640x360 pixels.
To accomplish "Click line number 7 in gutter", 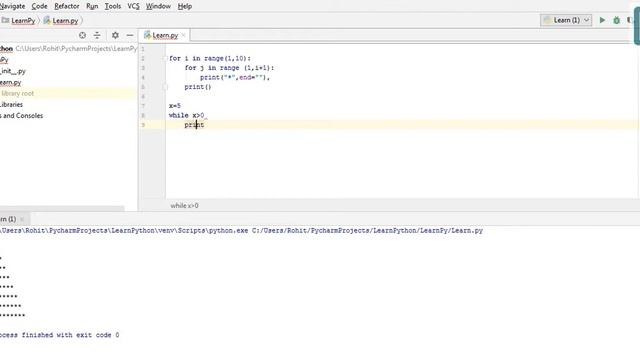I will (x=143, y=106).
